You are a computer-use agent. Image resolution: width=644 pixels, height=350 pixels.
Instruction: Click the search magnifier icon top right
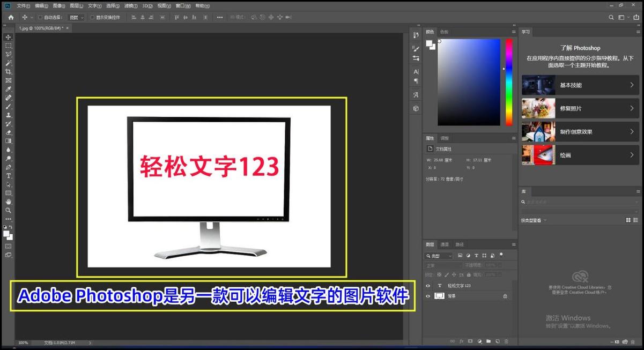611,17
